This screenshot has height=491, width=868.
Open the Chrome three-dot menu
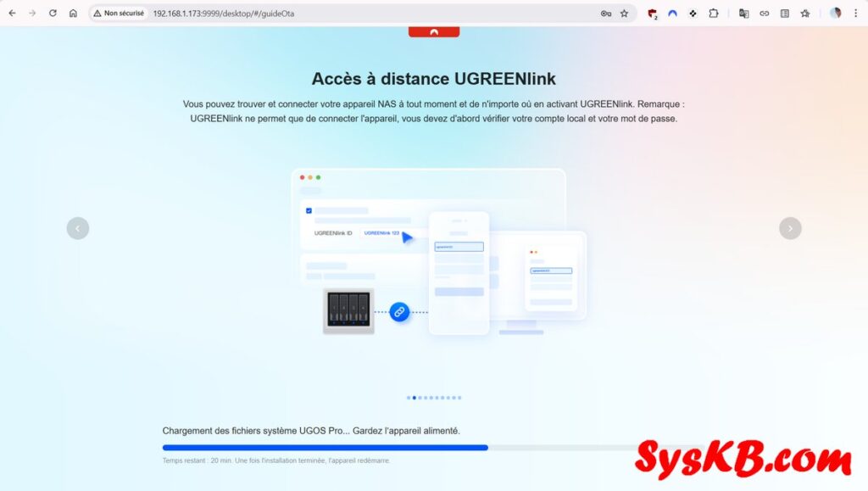pos(856,14)
